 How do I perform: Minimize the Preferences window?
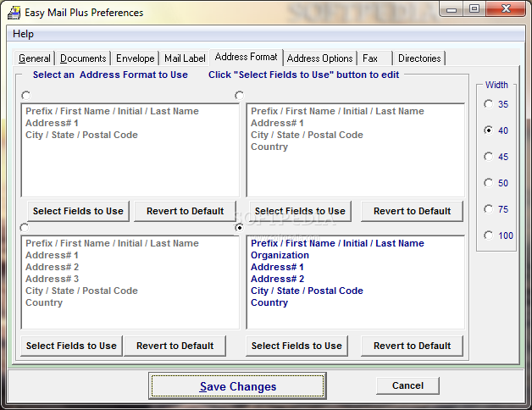point(452,9)
